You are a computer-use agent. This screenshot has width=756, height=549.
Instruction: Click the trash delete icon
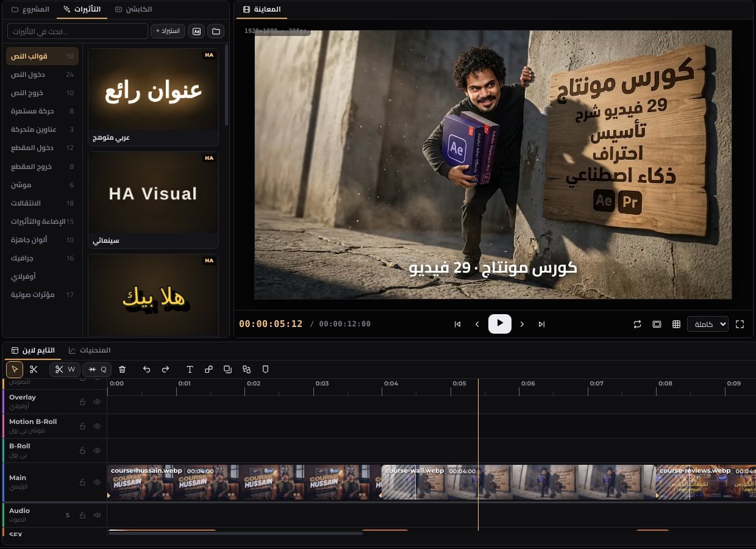click(123, 369)
